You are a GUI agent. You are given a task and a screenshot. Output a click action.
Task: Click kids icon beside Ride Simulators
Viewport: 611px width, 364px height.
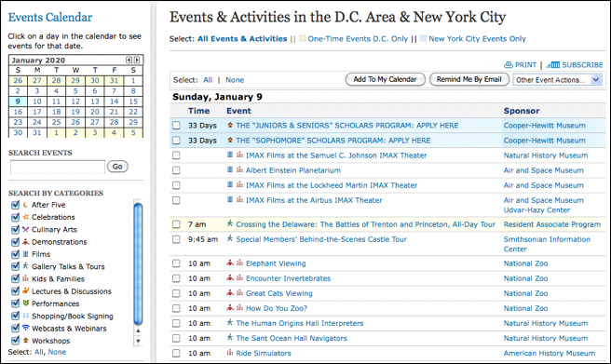pos(230,353)
